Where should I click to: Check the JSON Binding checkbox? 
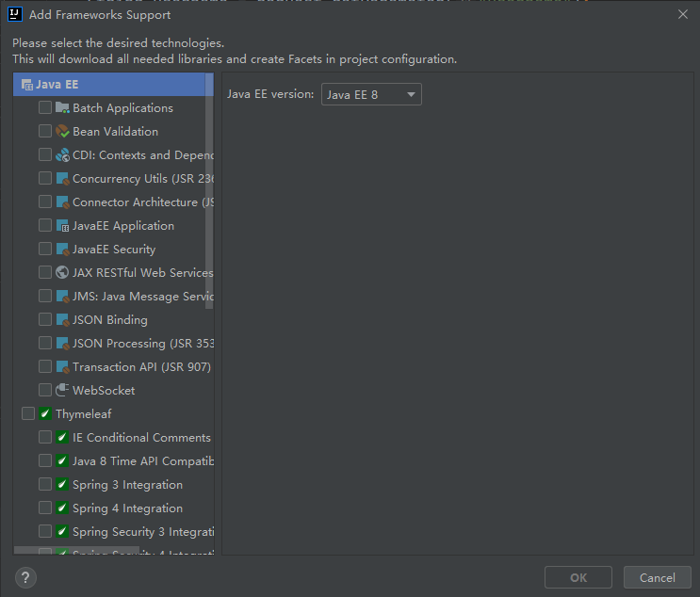click(x=45, y=319)
